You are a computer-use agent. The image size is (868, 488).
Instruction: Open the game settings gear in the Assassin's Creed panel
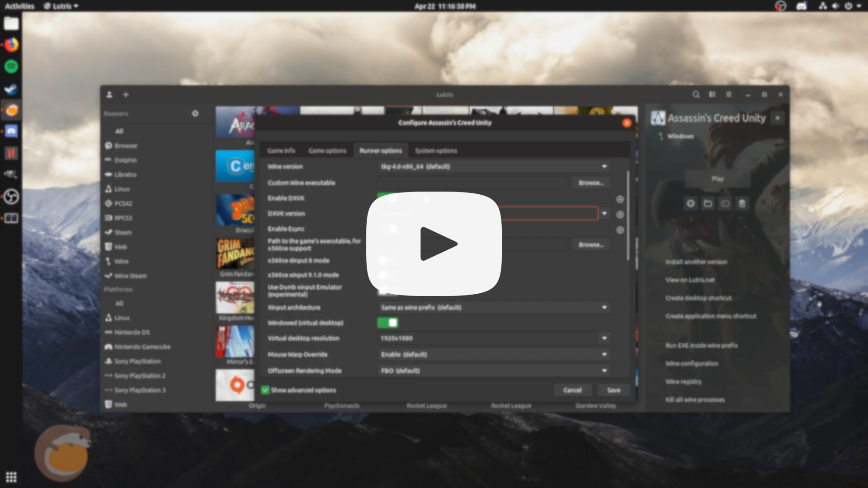[691, 203]
